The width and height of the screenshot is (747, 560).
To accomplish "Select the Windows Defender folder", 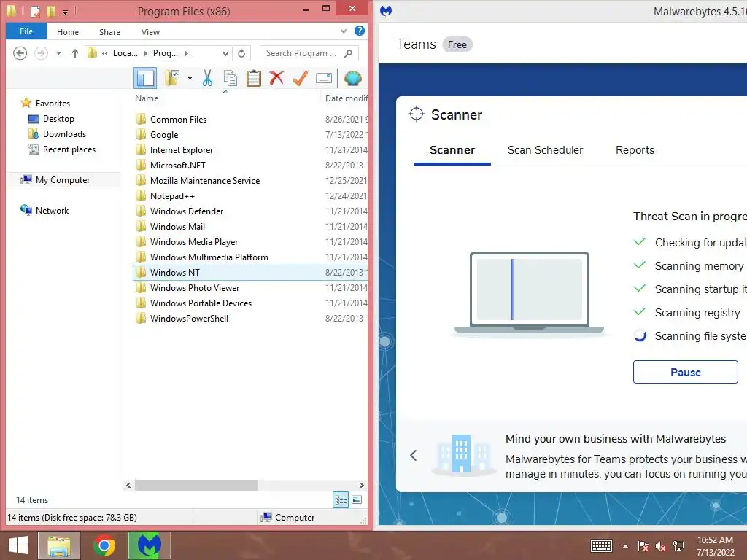I will pyautogui.click(x=186, y=211).
